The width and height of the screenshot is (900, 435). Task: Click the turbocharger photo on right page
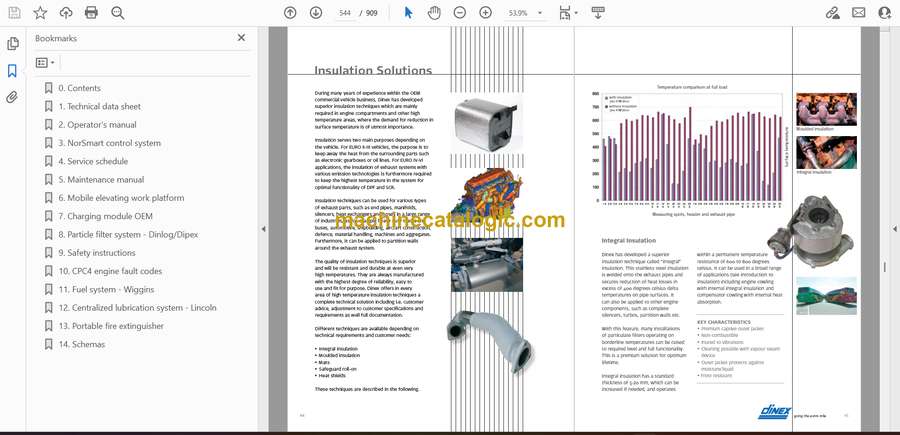pyautogui.click(x=812, y=230)
